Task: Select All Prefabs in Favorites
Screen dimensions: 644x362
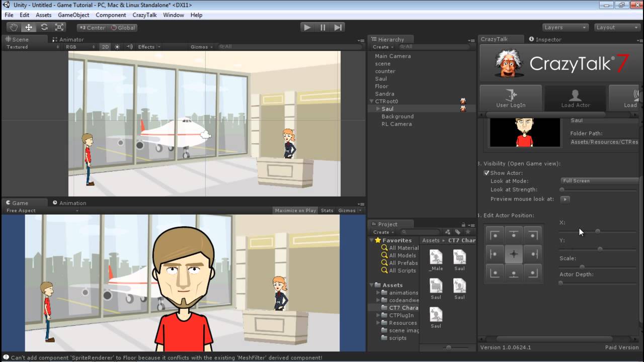Action: (403, 263)
